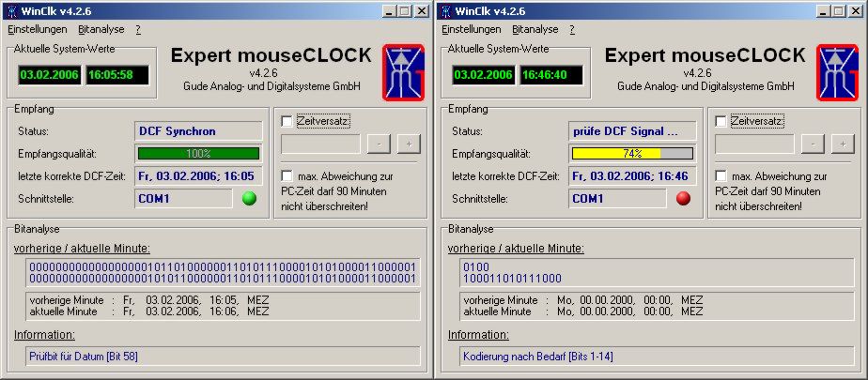Click the date display in the right window

(483, 75)
